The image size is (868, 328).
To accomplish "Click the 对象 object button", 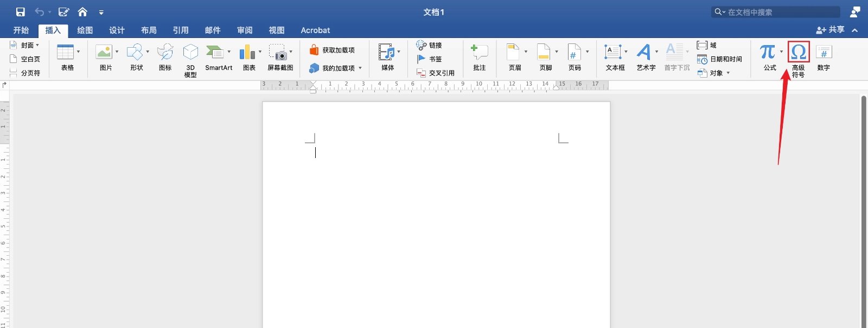I will click(713, 73).
